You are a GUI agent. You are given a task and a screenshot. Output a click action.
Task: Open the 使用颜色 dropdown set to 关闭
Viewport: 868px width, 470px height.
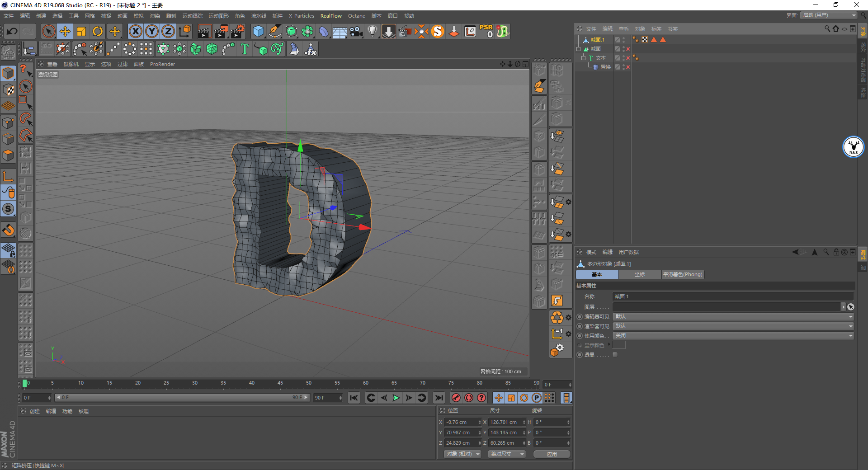point(733,335)
